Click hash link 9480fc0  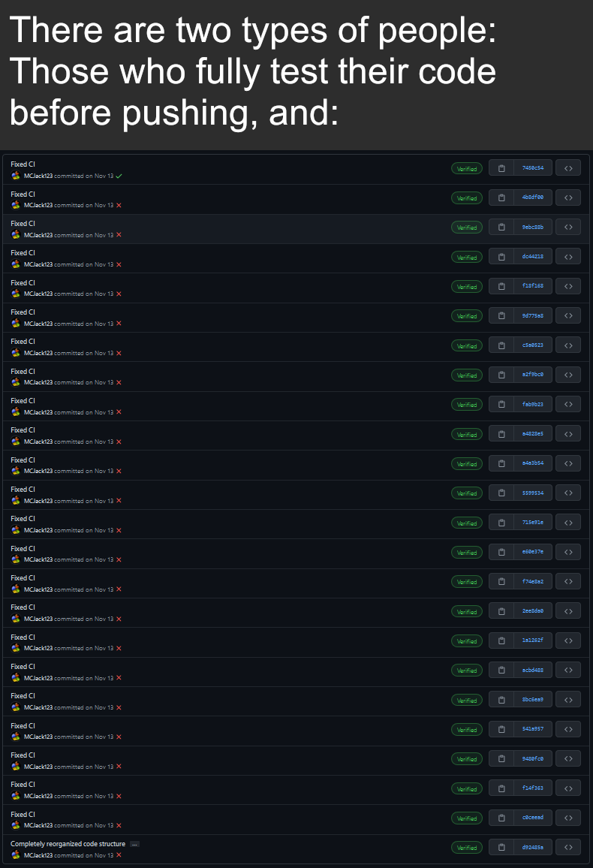click(533, 759)
